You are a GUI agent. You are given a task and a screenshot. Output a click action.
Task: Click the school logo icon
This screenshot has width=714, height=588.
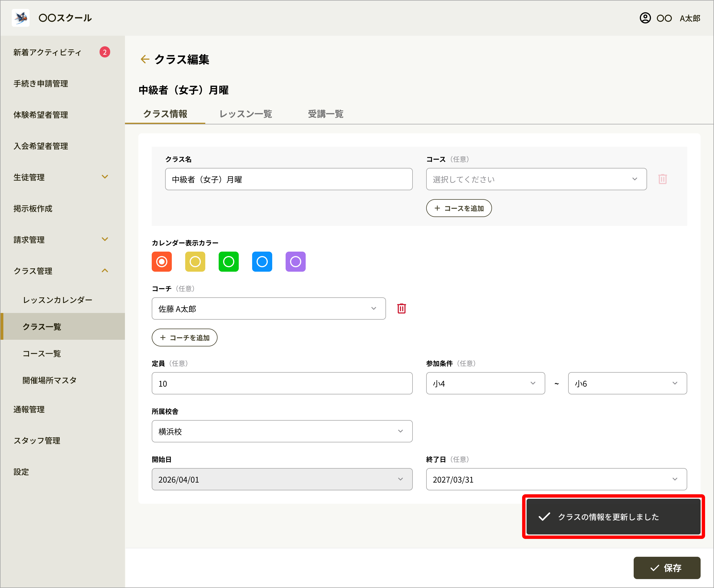pyautogui.click(x=21, y=18)
